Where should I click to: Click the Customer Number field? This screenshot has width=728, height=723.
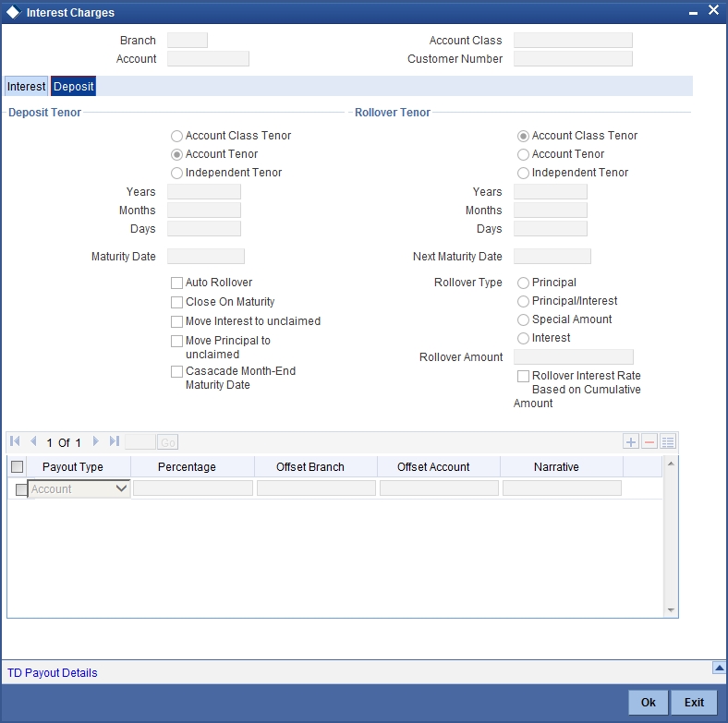point(573,59)
